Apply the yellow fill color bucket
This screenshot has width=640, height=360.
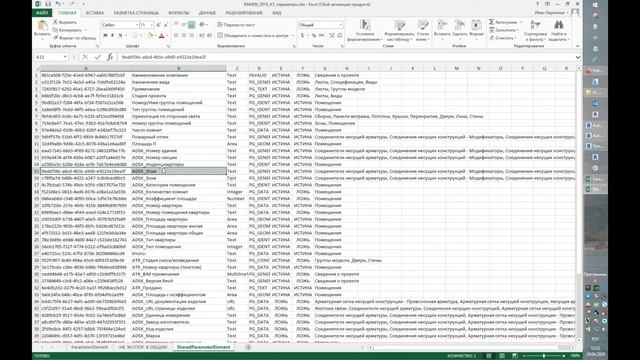[x=150, y=36]
